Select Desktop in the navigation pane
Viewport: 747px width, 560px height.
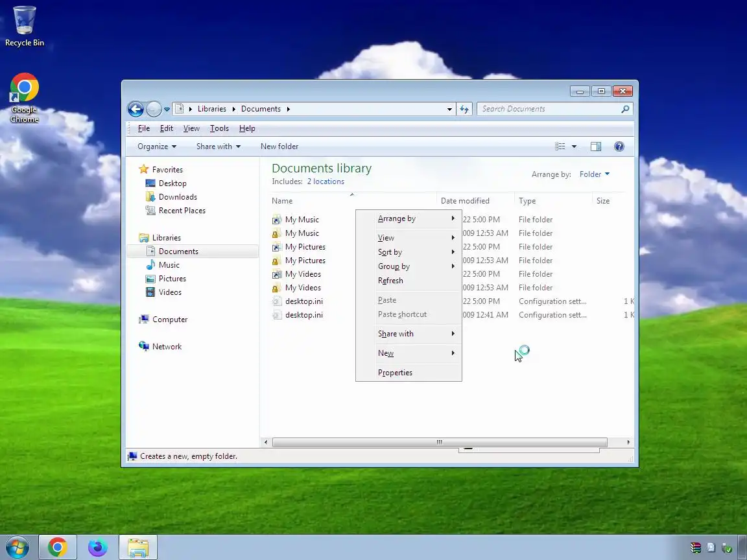click(172, 183)
